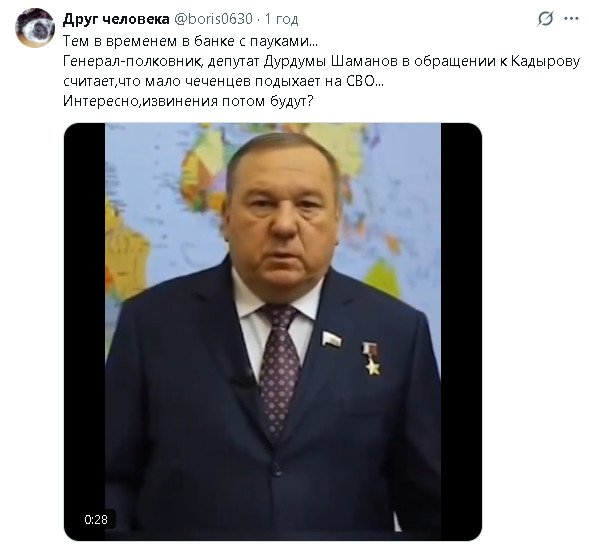Screen dimensions: 589x547
Task: Click the @boris0630 handle
Action: [213, 19]
